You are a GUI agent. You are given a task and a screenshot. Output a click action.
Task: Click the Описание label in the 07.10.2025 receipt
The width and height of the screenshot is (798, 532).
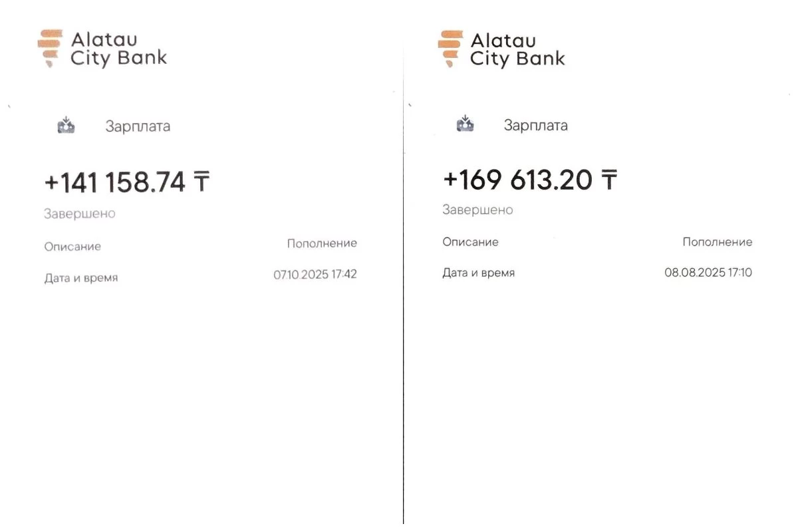tap(72, 247)
